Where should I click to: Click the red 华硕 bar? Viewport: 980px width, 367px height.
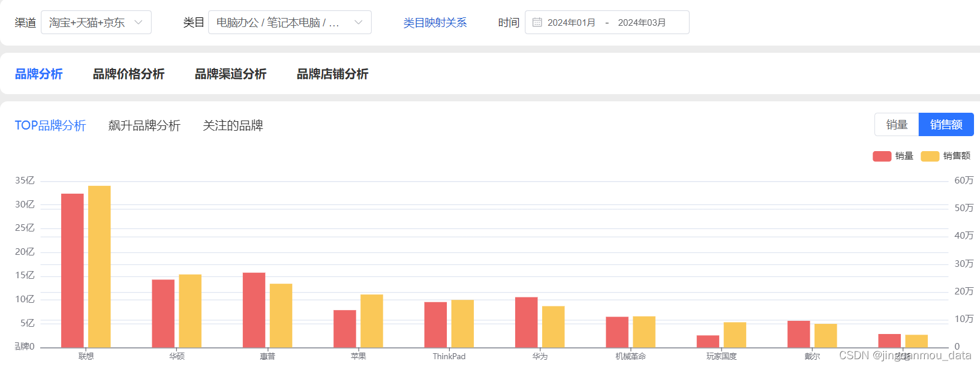[163, 314]
